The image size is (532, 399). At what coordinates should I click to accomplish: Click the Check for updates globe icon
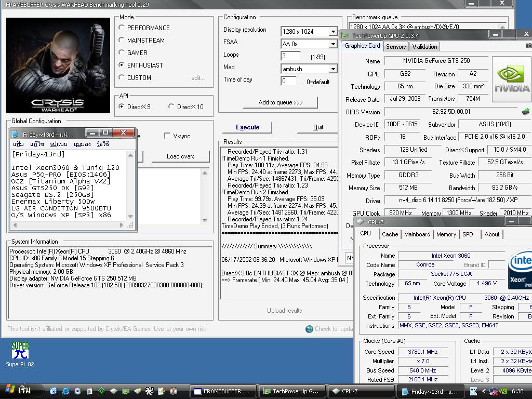point(309,329)
